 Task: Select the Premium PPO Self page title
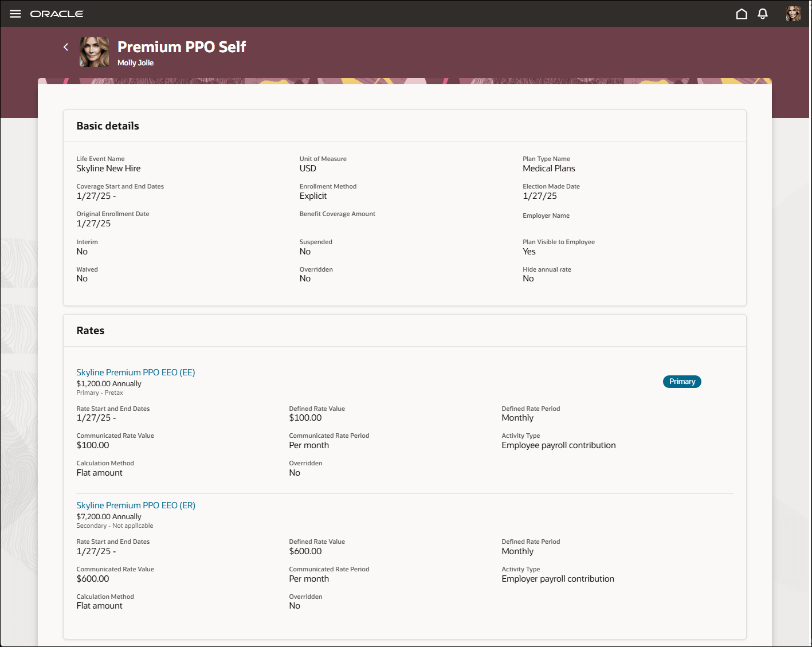tap(182, 47)
